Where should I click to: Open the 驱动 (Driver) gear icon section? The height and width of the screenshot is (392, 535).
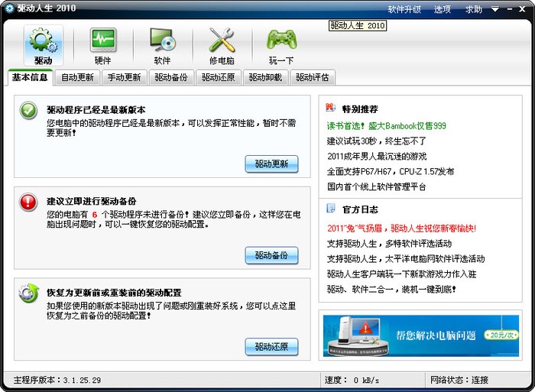click(44, 45)
